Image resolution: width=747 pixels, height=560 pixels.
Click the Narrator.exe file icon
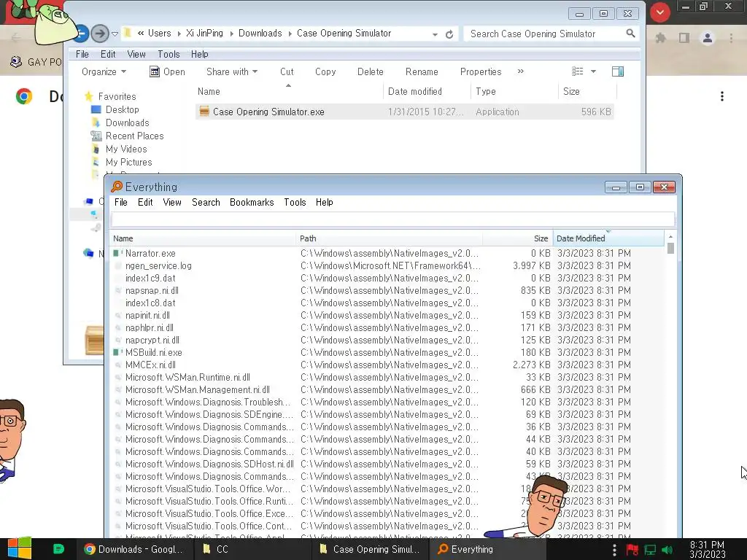point(117,253)
